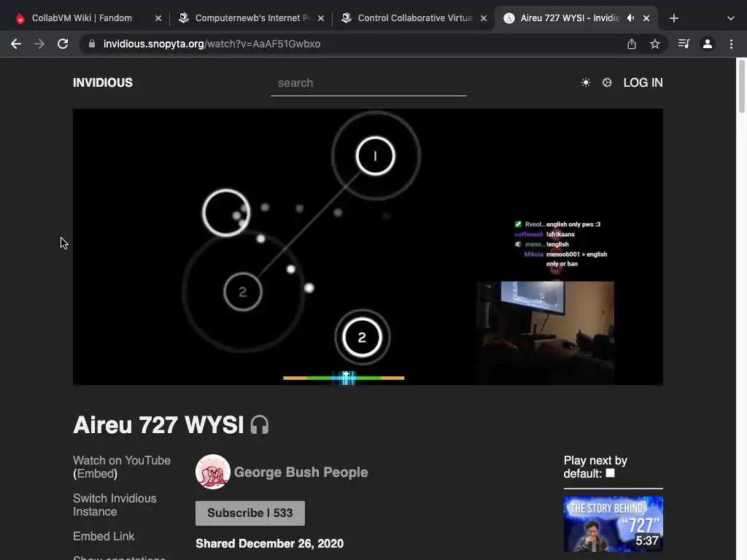Click the video player to pause playback
Image resolution: width=747 pixels, height=560 pixels.
[x=368, y=246]
